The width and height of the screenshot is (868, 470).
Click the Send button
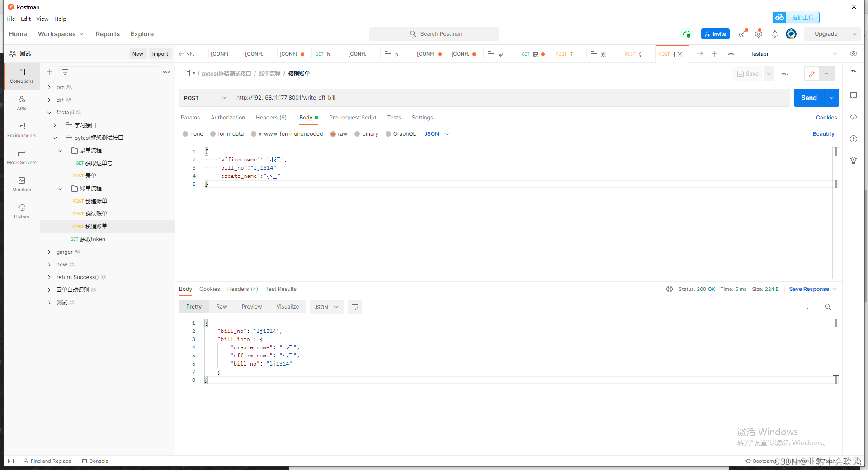tap(809, 98)
